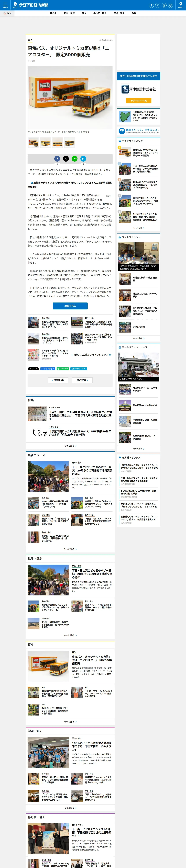Open the second bus gallery thumbnail
The image size is (186, 868).
pos(46,142)
